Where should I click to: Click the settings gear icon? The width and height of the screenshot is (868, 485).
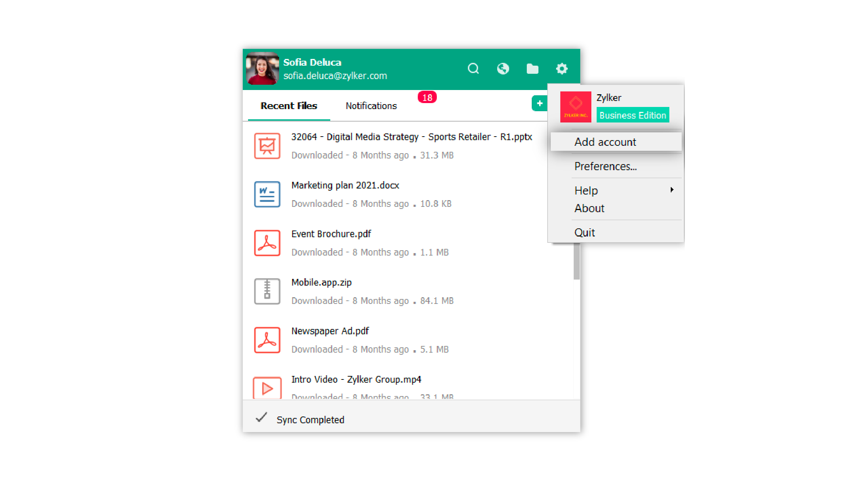[x=562, y=68]
